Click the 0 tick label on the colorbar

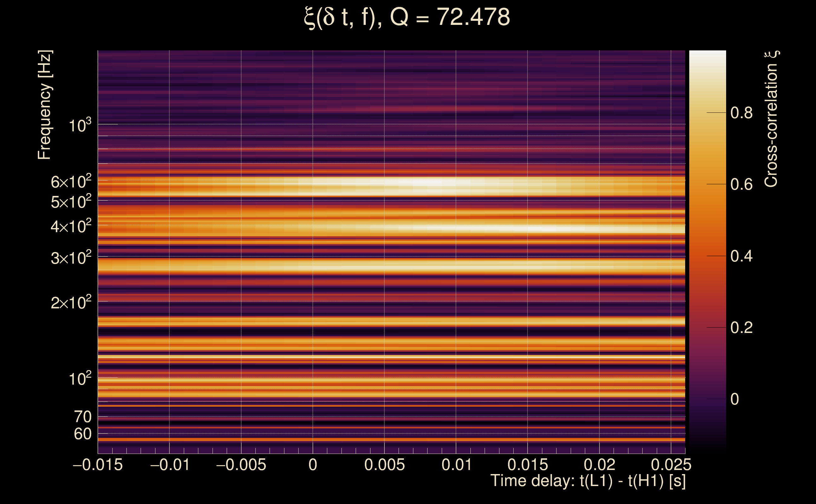[x=734, y=399]
